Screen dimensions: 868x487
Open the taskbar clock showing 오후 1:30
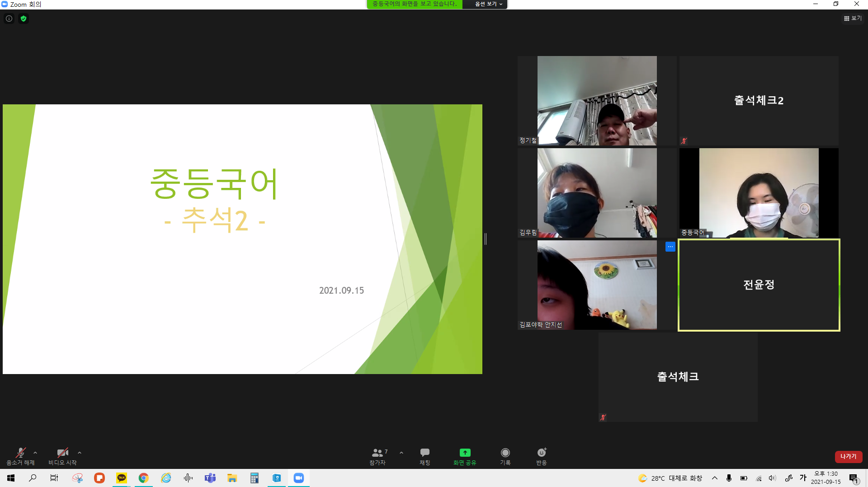pyautogui.click(x=826, y=478)
